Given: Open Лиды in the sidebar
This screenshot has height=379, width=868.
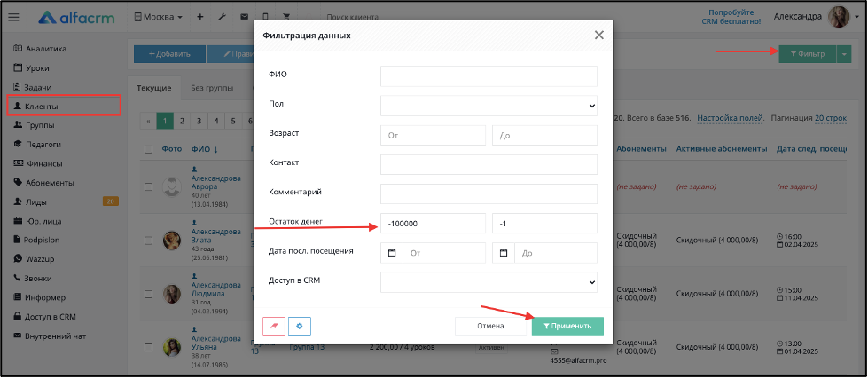Looking at the screenshot, I should click(x=30, y=201).
